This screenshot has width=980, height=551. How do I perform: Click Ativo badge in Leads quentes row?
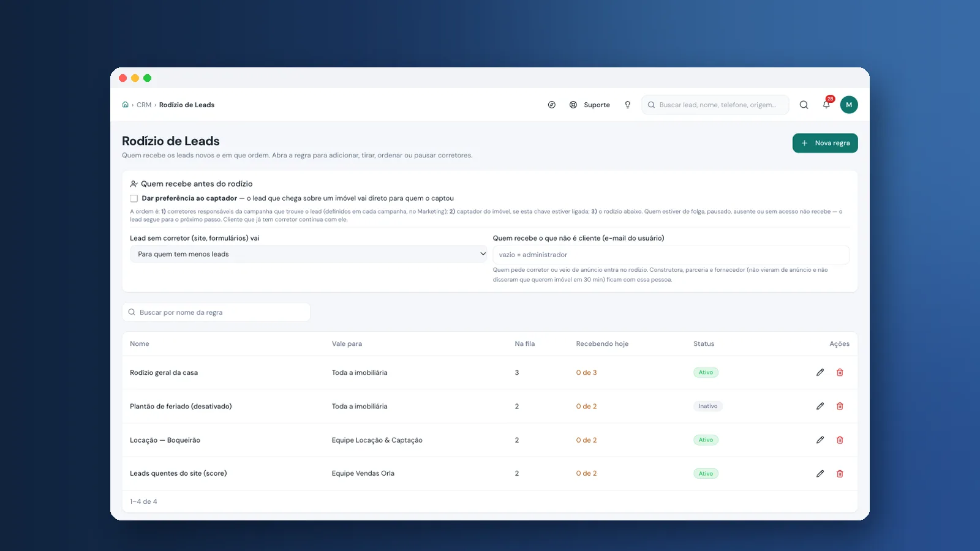pos(706,473)
